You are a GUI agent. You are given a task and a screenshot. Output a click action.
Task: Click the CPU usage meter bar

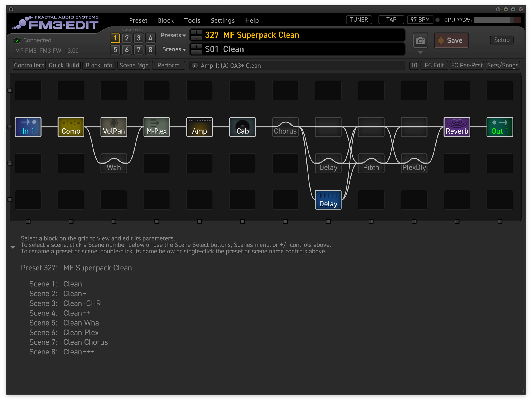(497, 20)
